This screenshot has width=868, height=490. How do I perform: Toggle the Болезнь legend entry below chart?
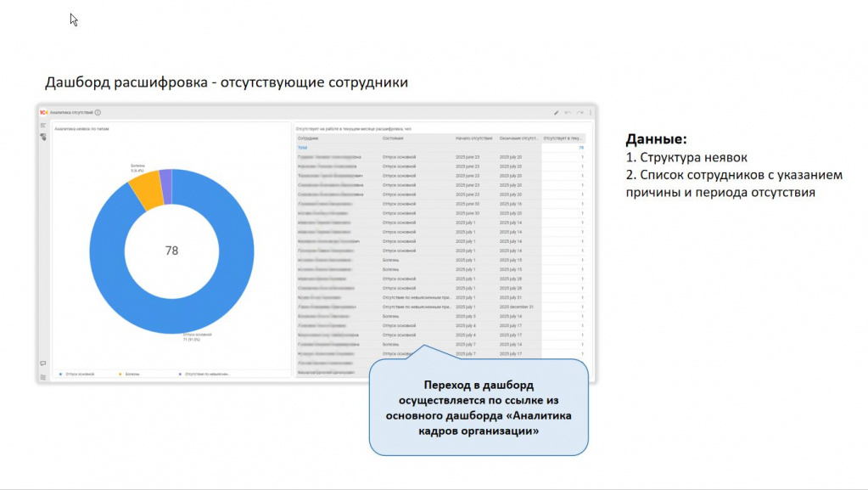pos(130,375)
